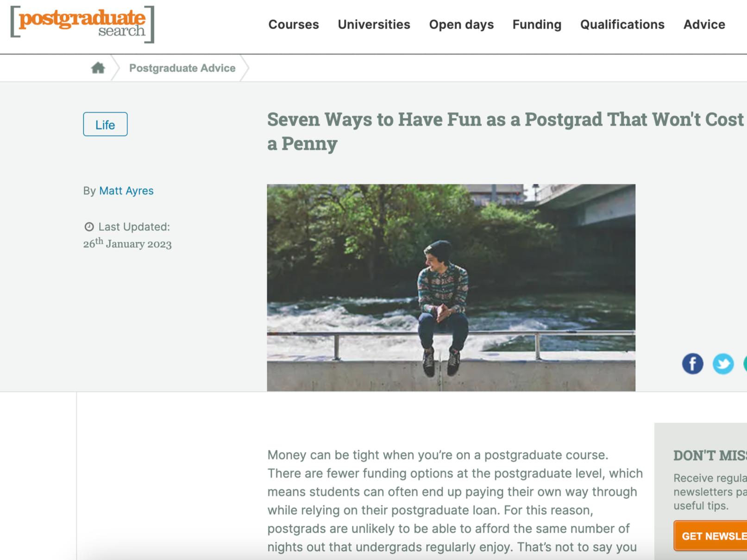Open the Universities menu
The width and height of the screenshot is (747, 560).
374,25
